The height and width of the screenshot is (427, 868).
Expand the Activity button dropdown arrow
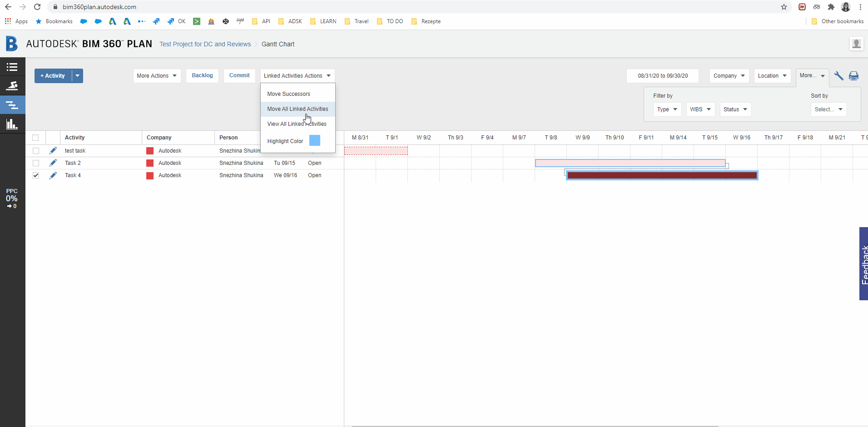coord(78,76)
